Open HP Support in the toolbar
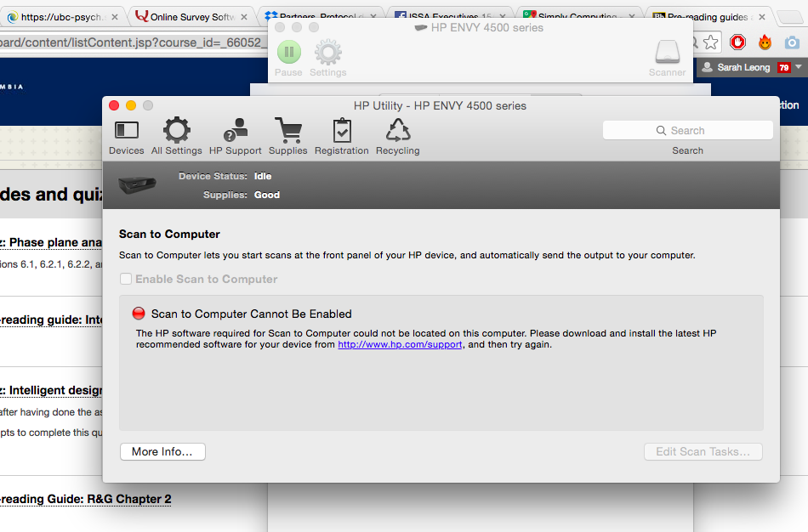 click(235, 137)
